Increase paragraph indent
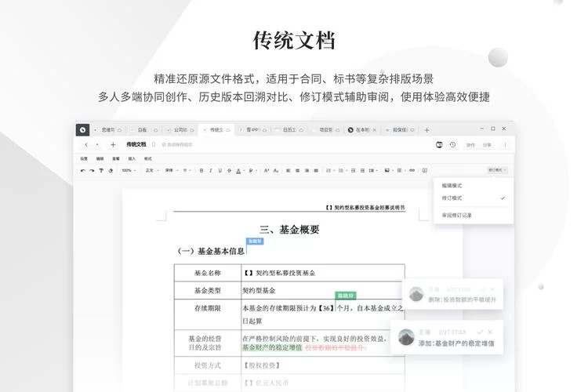This screenshot has width=588, height=392. (x=363, y=171)
